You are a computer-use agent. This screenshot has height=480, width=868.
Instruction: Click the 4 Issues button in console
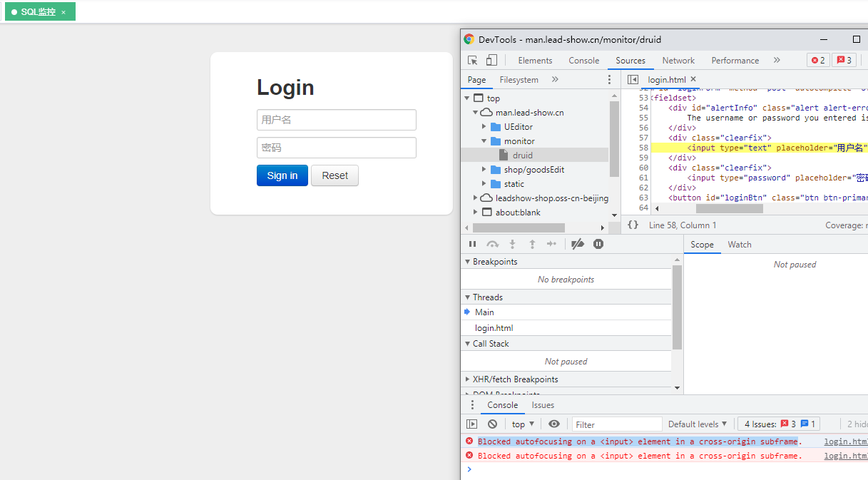(x=780, y=424)
